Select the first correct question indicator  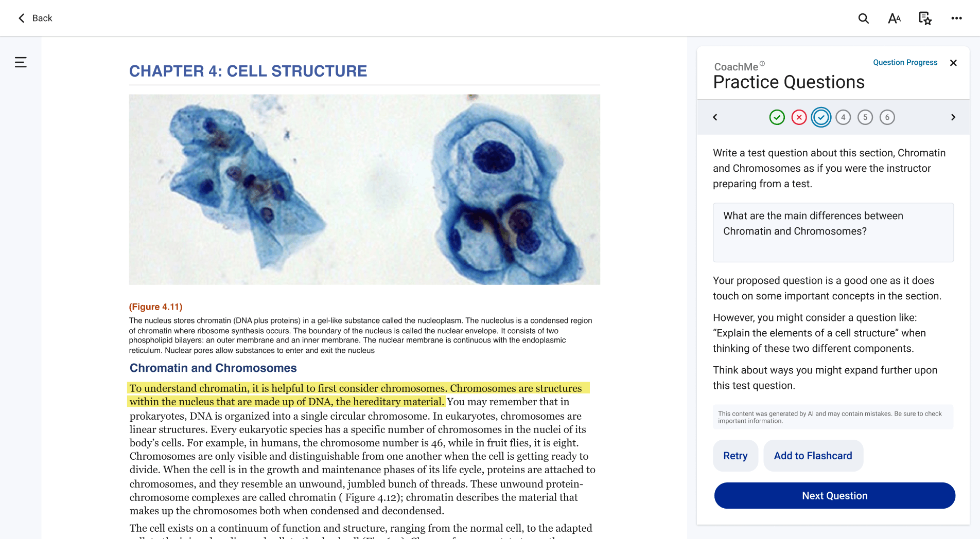point(777,117)
